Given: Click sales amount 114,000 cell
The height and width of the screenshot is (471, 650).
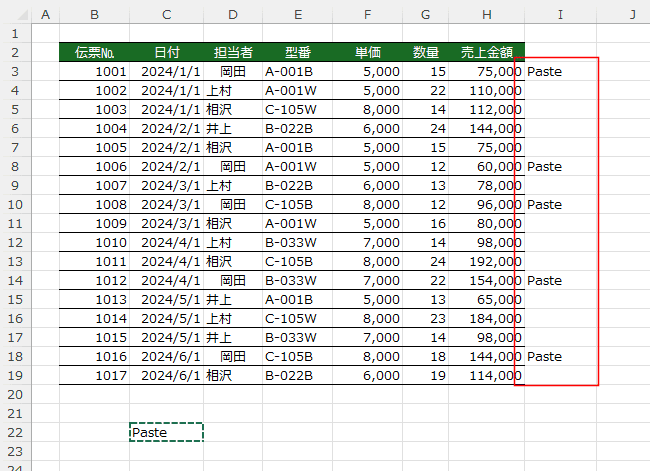Looking at the screenshot, I should [487, 376].
